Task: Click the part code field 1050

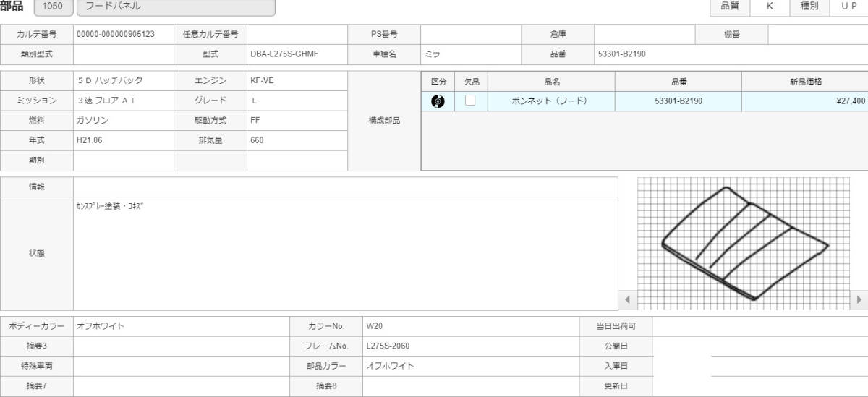Action: point(53,7)
